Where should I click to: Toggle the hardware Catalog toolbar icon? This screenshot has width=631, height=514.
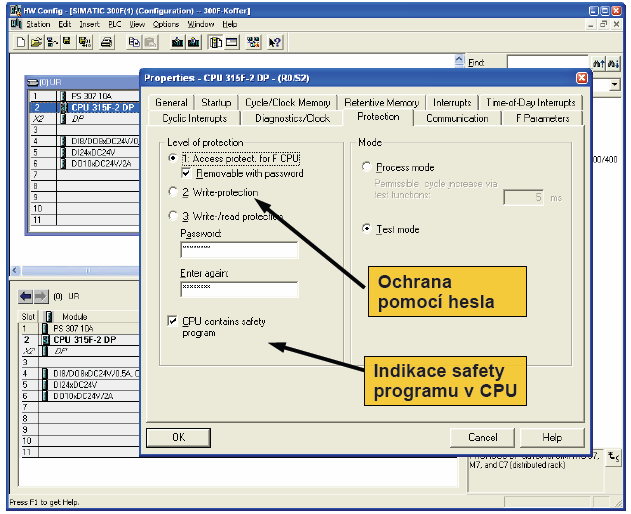click(x=216, y=42)
